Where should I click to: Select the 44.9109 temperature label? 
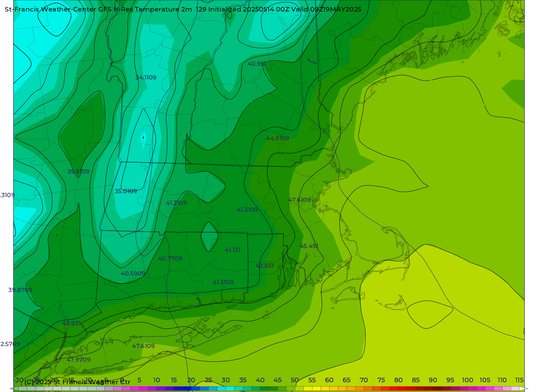click(277, 138)
